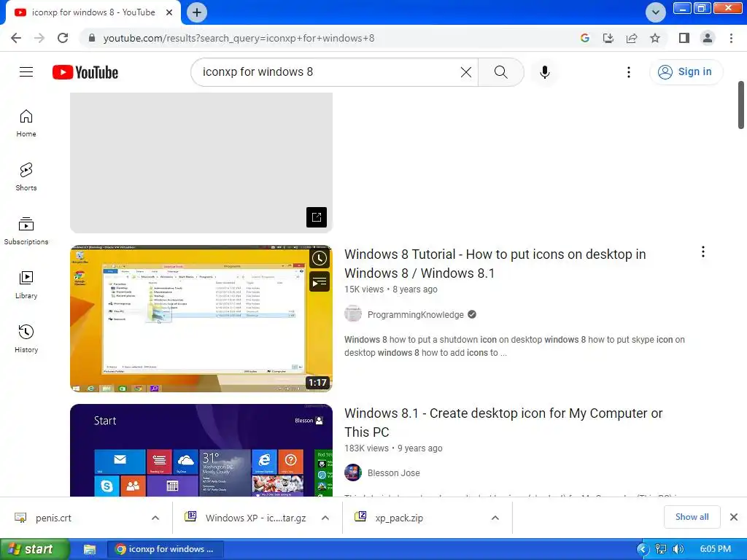Click the volume speaker tray icon
The image size is (747, 560).
[x=678, y=550]
